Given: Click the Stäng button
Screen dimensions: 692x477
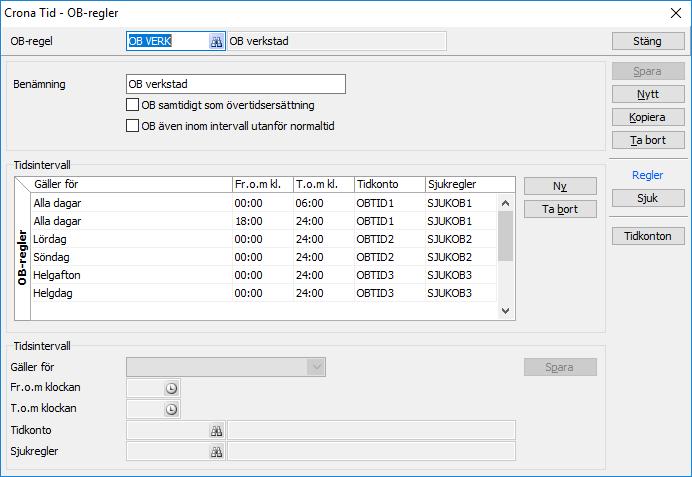Looking at the screenshot, I should point(648,41).
